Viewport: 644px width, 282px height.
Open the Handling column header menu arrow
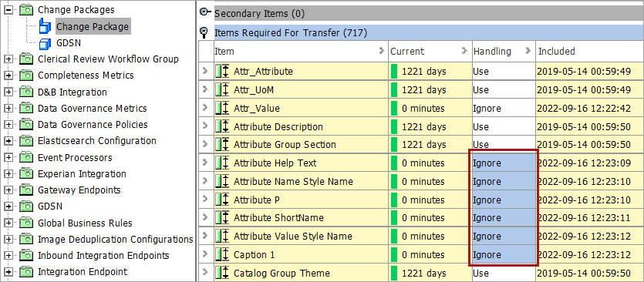528,52
